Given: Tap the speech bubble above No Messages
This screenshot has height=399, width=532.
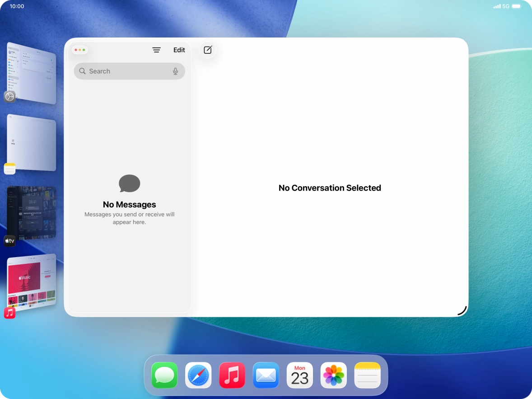Looking at the screenshot, I should point(129,183).
